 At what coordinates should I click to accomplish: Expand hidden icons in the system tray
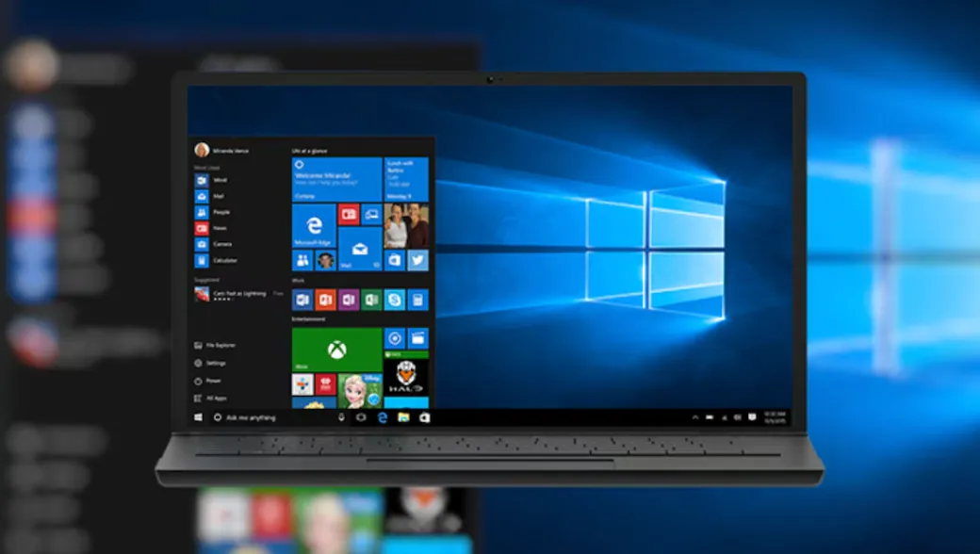[x=695, y=416]
